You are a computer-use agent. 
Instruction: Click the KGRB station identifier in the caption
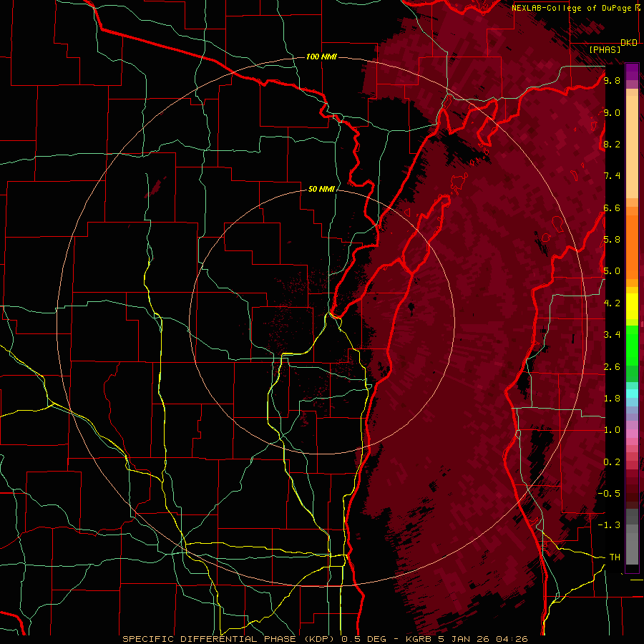(420, 639)
